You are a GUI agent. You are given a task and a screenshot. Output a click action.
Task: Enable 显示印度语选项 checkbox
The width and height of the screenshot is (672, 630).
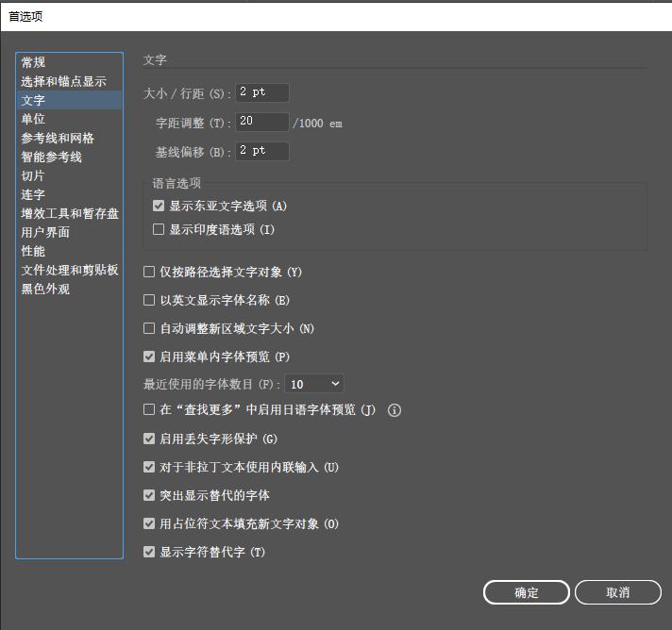click(x=159, y=229)
